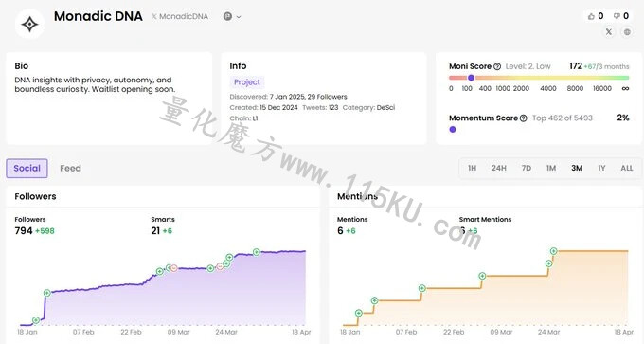
Task: Switch to the Social tab
Action: 27,169
